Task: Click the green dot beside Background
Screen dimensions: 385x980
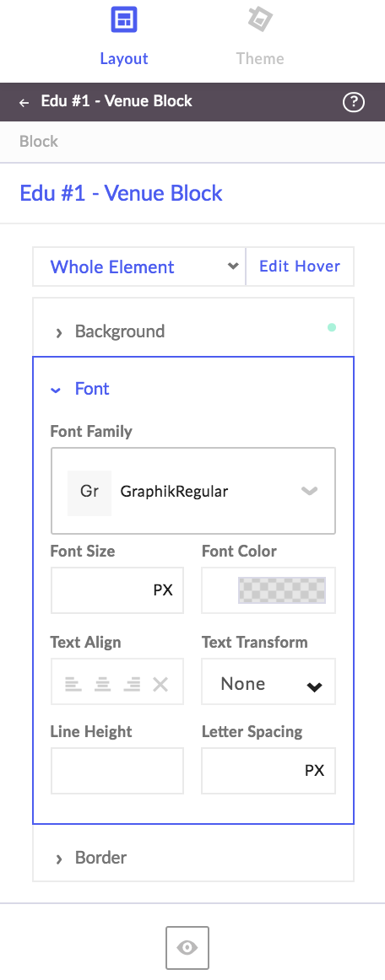Action: coord(332,327)
